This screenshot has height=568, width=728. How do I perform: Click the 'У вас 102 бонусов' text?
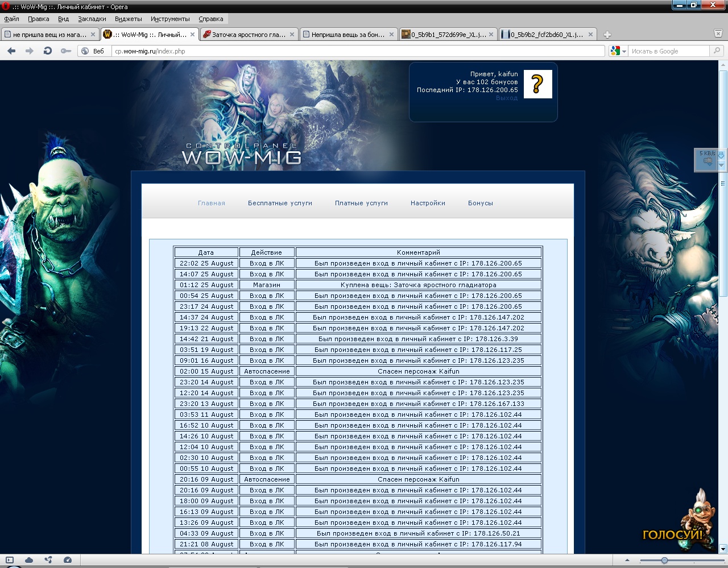(487, 82)
